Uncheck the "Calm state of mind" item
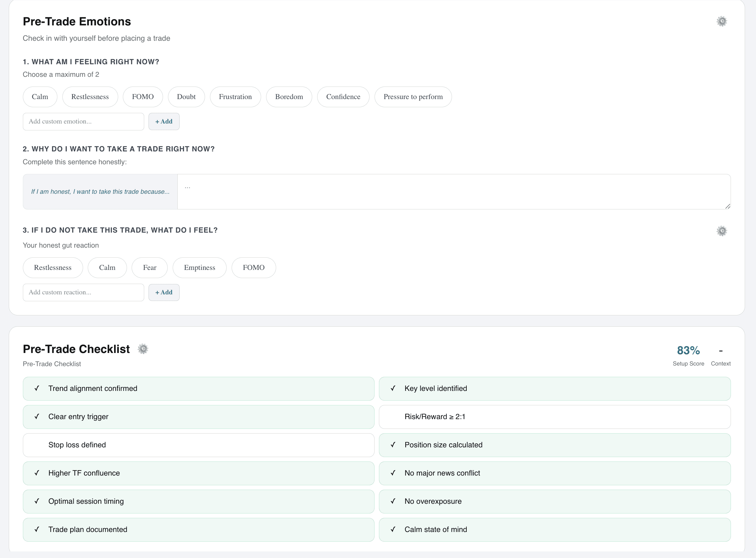The height and width of the screenshot is (558, 756). pos(555,529)
